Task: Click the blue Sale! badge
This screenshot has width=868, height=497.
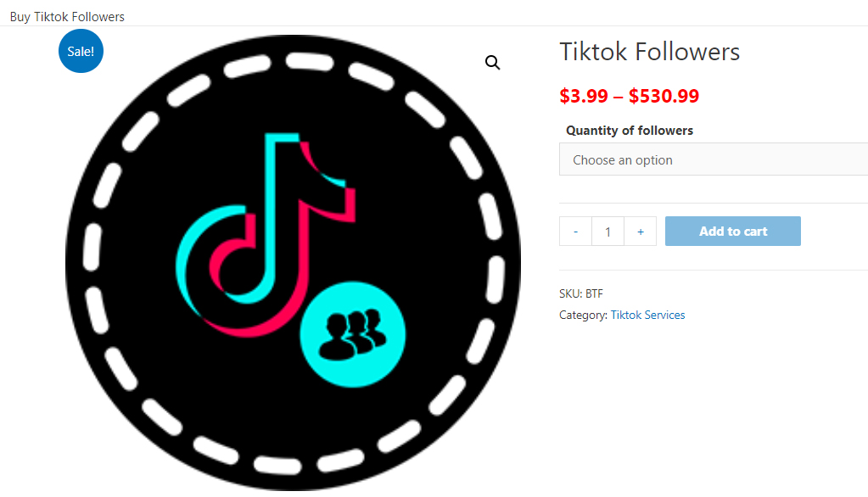Action: pos(81,51)
